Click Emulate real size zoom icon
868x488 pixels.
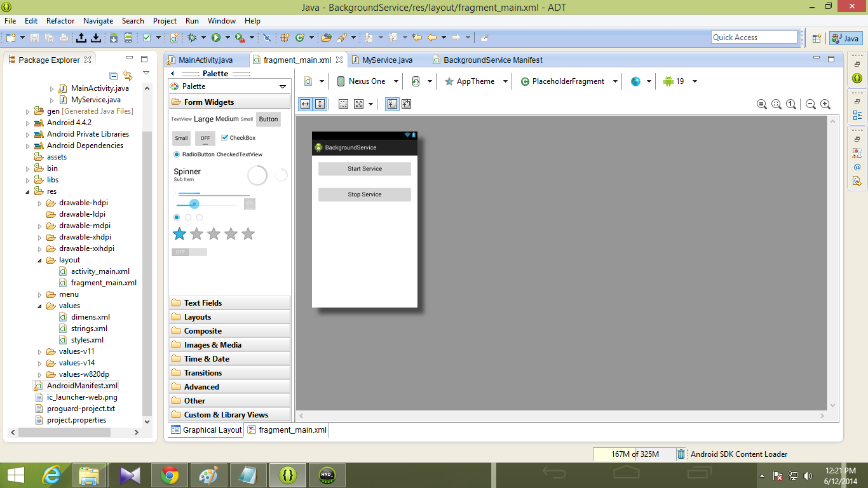[761, 104]
